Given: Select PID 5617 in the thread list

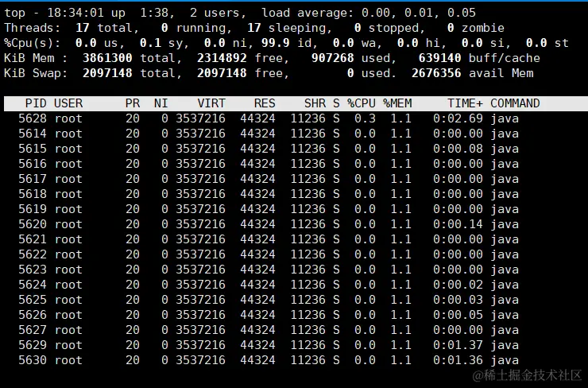Looking at the screenshot, I should pyautogui.click(x=33, y=179).
